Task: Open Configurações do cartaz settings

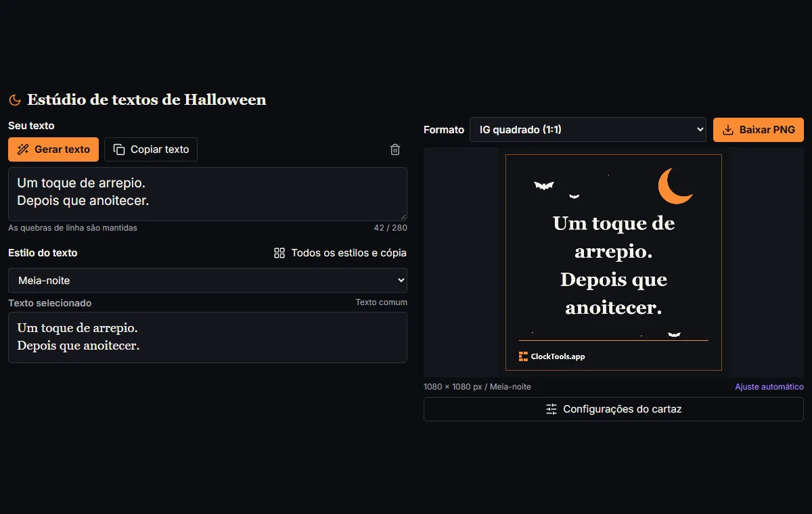Action: click(614, 409)
